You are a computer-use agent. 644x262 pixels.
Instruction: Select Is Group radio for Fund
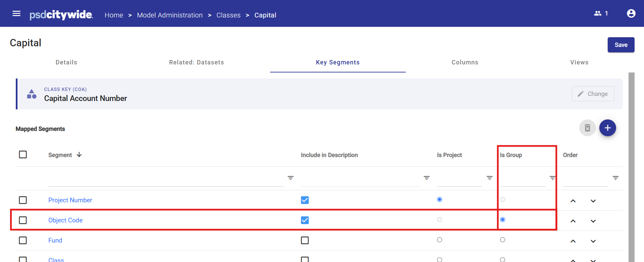pyautogui.click(x=503, y=240)
